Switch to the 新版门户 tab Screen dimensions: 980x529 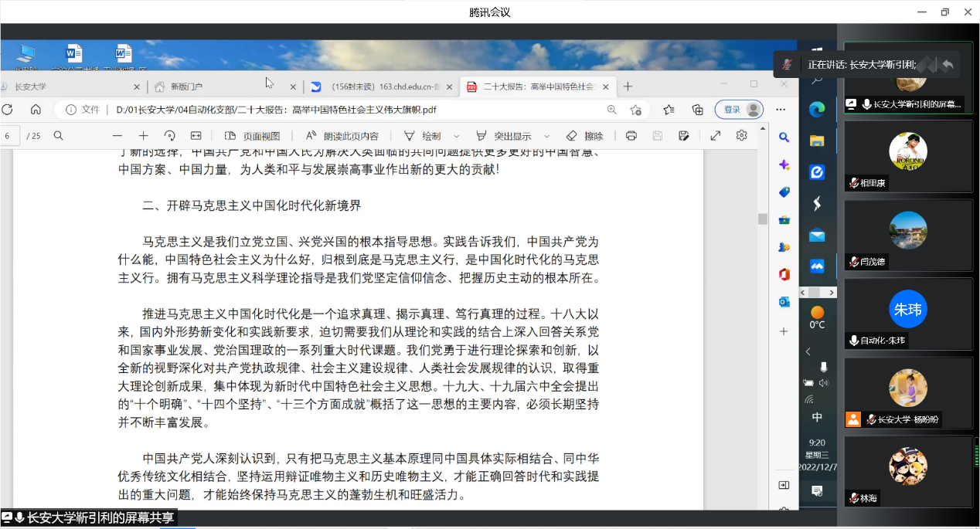tap(216, 86)
